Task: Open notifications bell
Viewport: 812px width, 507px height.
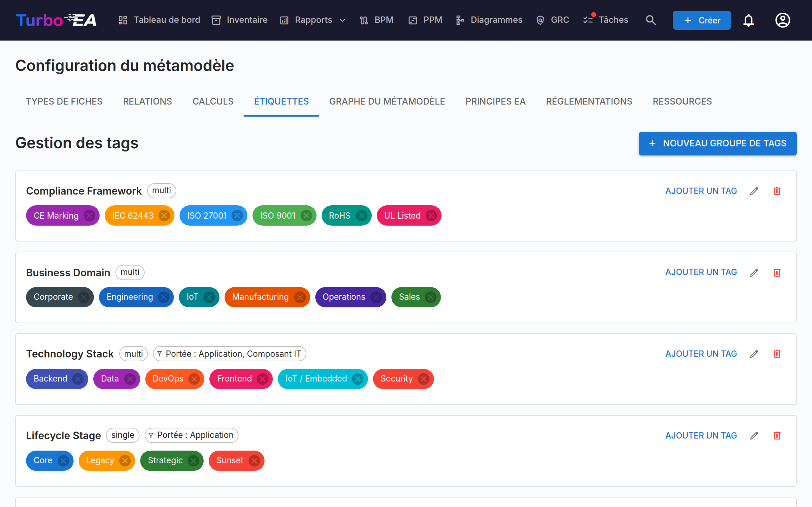Action: pos(748,20)
